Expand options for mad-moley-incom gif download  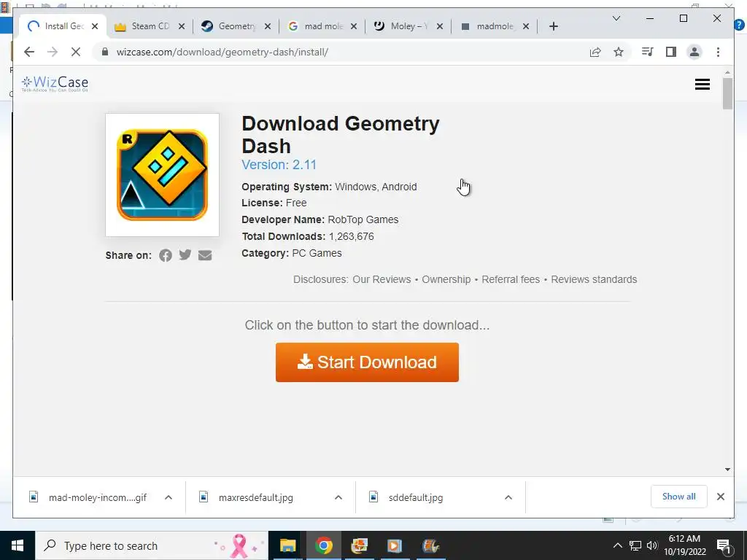tap(169, 497)
